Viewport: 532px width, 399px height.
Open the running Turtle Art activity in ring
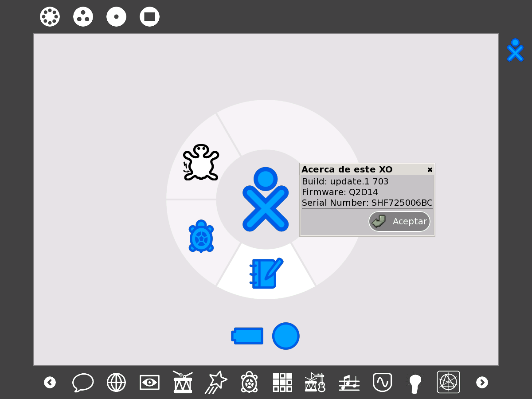pyautogui.click(x=201, y=236)
